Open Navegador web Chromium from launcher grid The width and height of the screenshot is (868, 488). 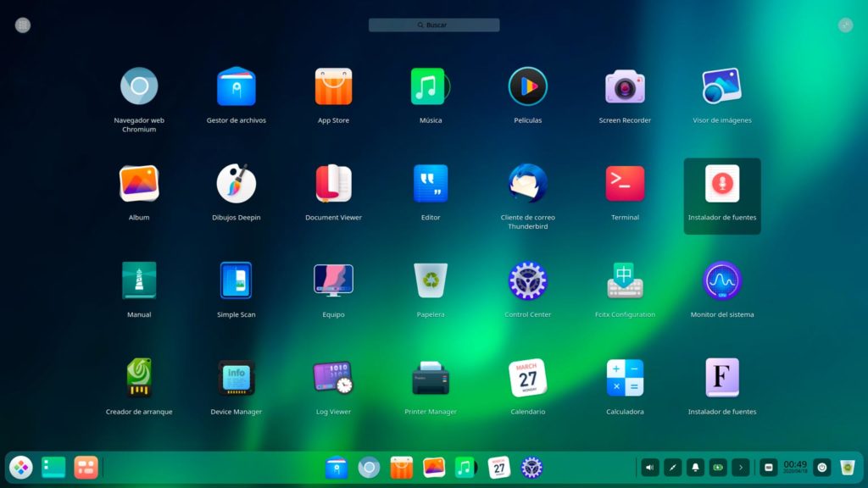pyautogui.click(x=139, y=86)
